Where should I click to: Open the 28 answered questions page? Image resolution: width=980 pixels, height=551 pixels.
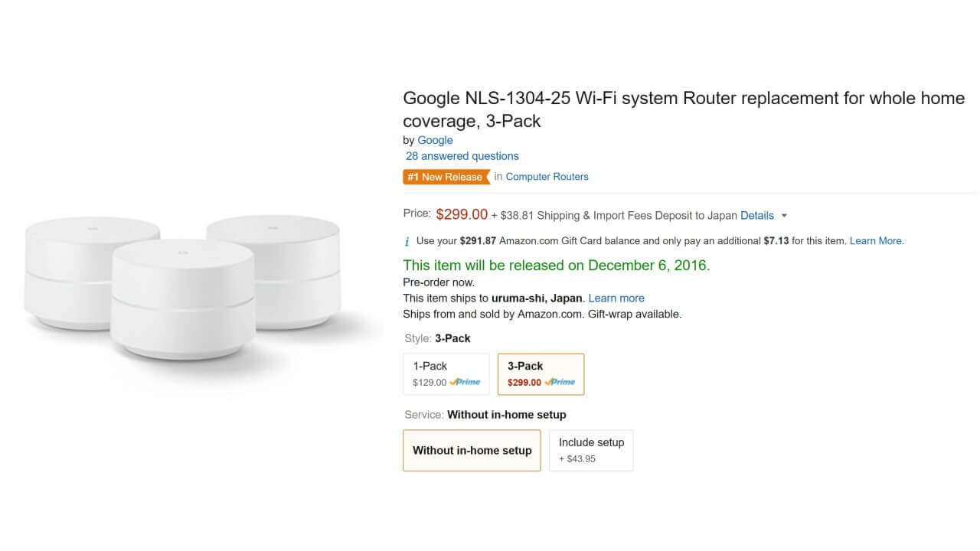(462, 156)
